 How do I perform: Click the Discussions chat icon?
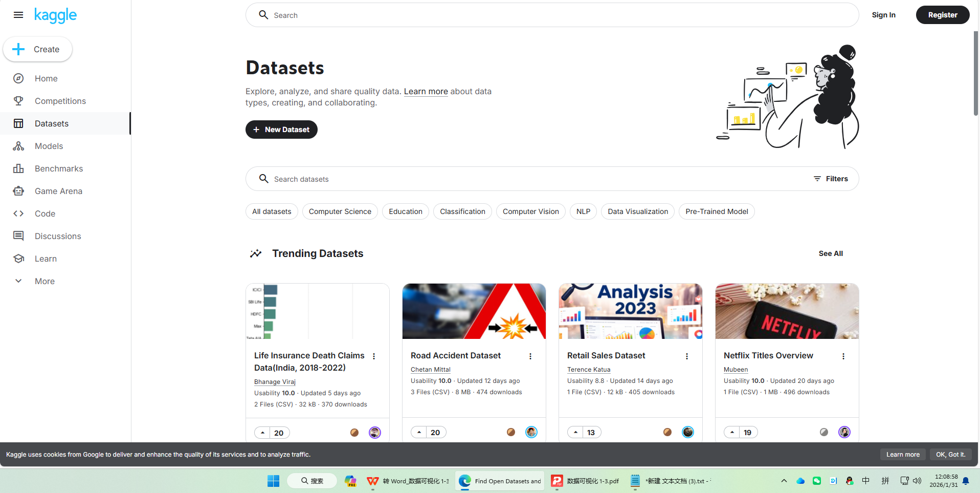pyautogui.click(x=18, y=236)
